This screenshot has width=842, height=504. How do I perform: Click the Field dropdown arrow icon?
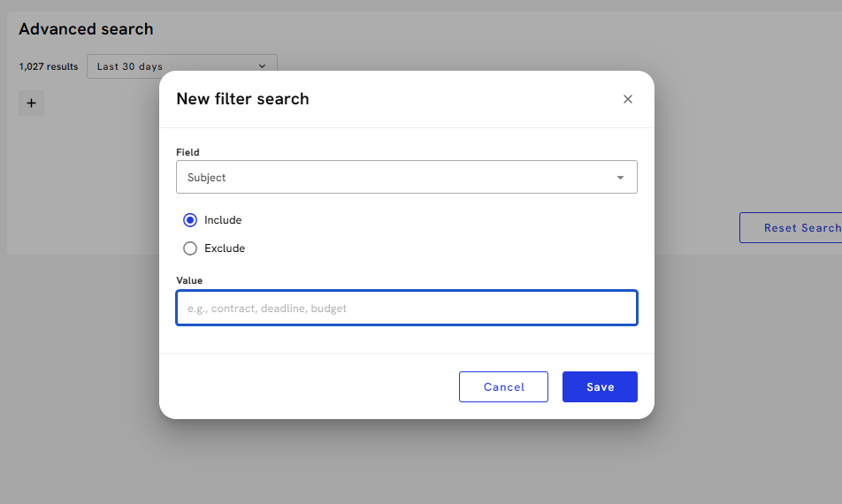coord(620,178)
